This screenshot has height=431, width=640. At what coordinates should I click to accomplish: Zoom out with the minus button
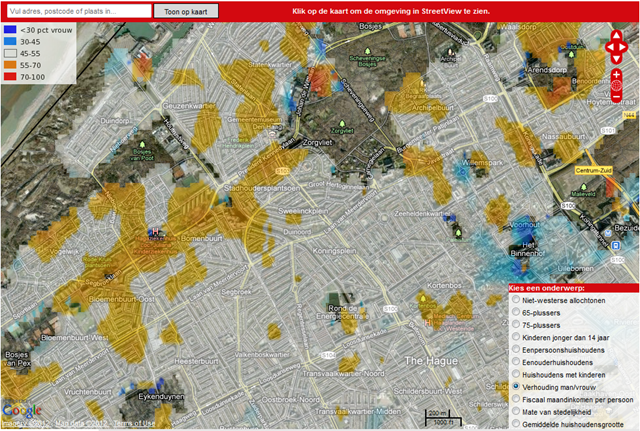coord(616,98)
